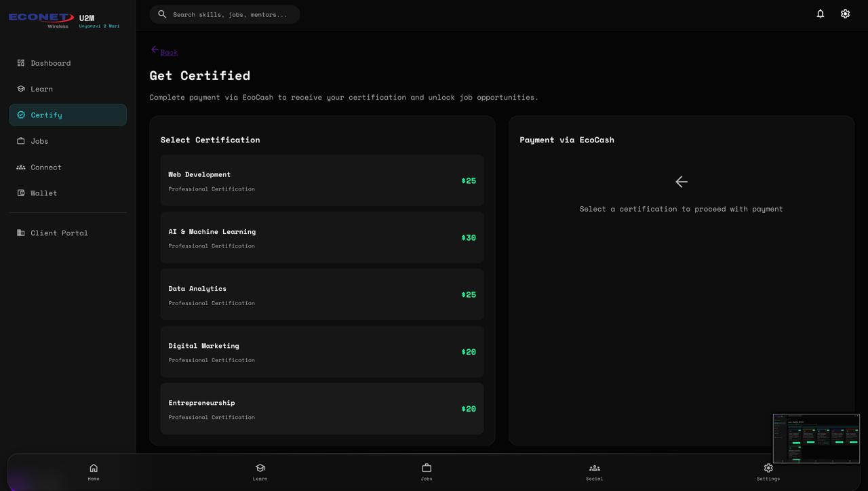Click the Connect people sidebar icon
Viewport: 868px width, 491px height.
(x=21, y=167)
